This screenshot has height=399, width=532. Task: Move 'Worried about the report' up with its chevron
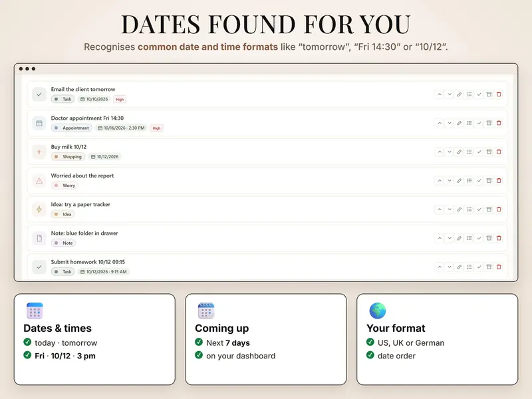(x=440, y=181)
